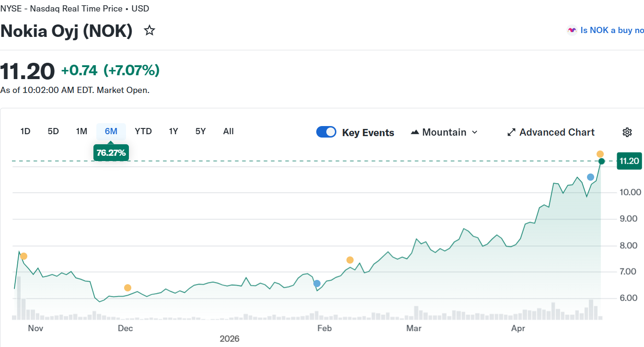Show the 1Y time range

click(x=173, y=131)
